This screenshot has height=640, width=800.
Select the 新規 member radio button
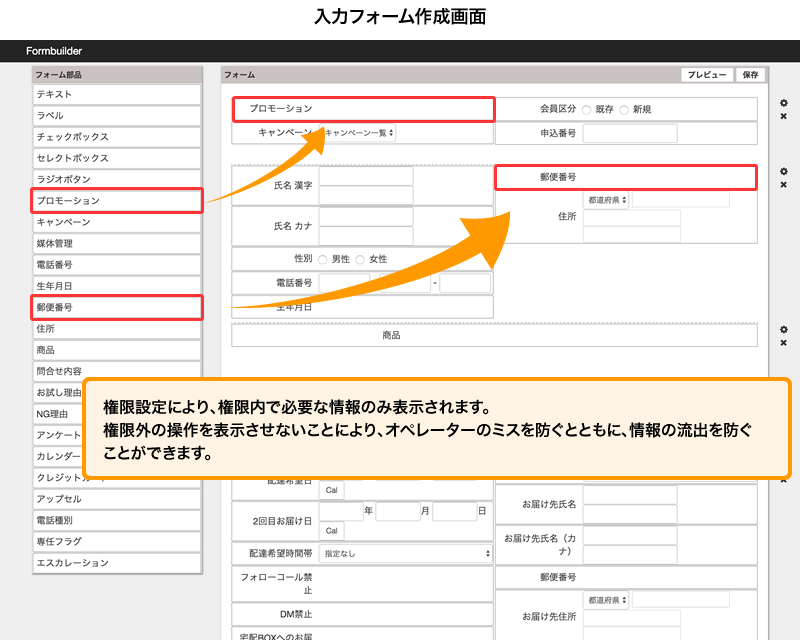624,109
